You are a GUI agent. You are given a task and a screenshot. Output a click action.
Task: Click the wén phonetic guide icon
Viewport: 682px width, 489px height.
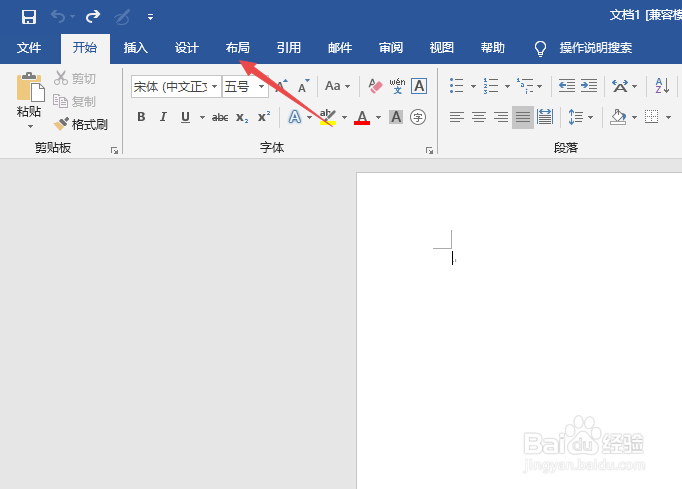[x=397, y=86]
